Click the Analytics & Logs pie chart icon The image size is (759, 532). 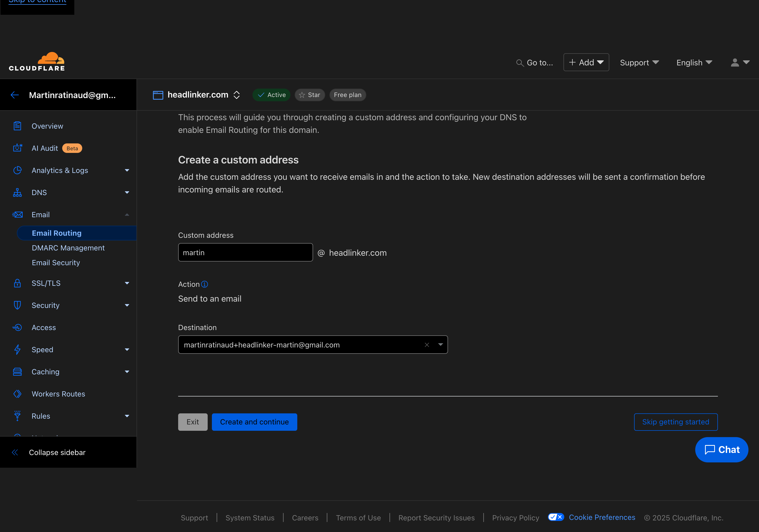pyautogui.click(x=17, y=170)
